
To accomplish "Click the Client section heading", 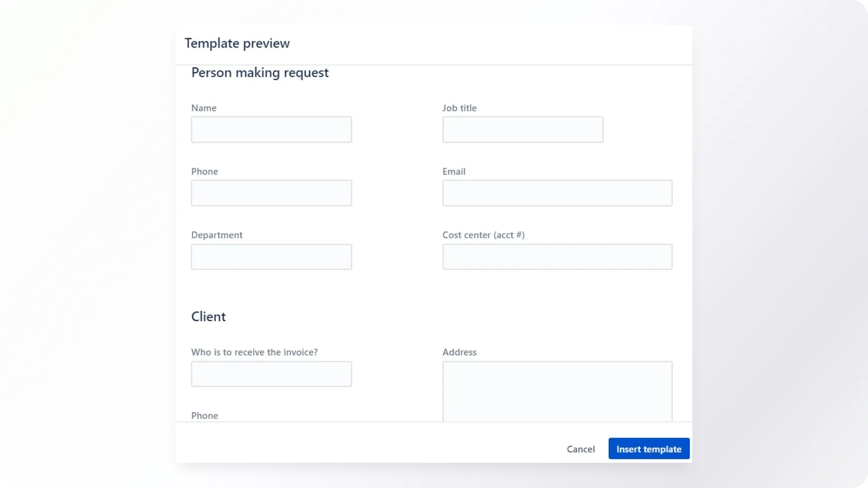I will click(208, 317).
